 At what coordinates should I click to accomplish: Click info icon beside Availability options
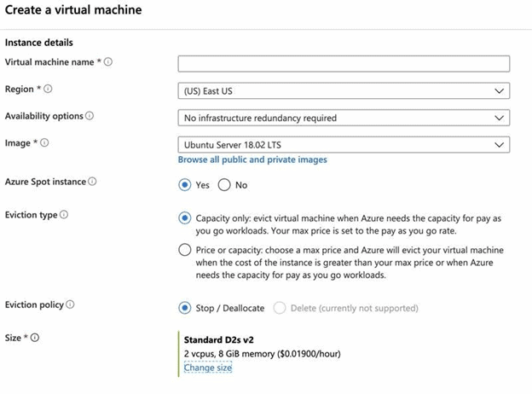coord(90,116)
